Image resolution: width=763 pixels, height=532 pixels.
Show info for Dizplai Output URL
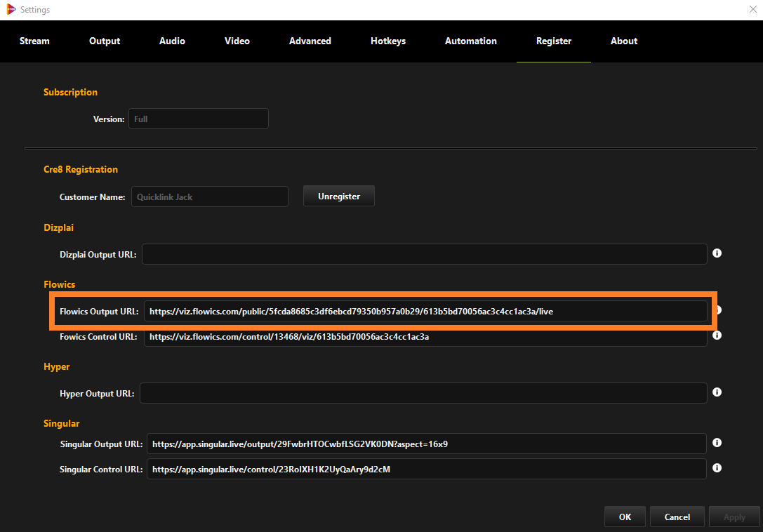(717, 253)
